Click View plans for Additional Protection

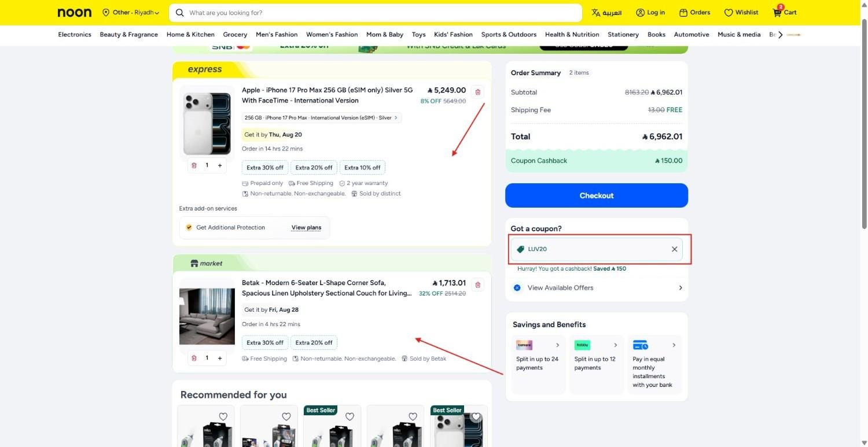click(x=306, y=227)
